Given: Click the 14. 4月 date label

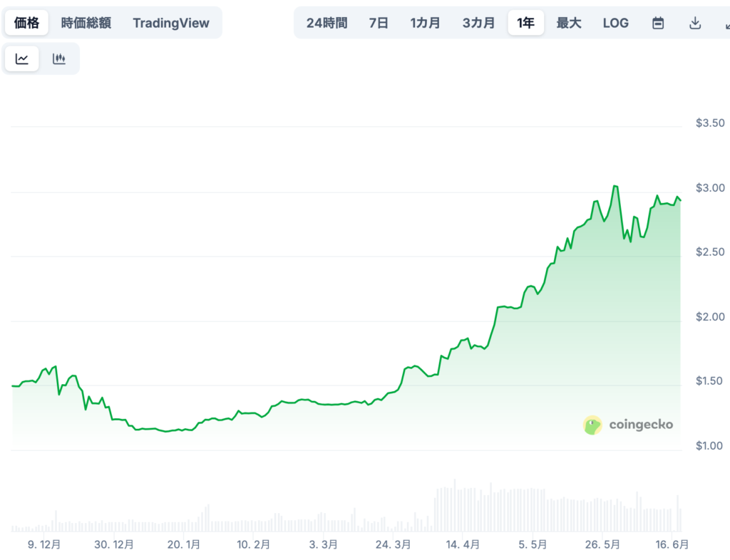Looking at the screenshot, I should (x=463, y=544).
